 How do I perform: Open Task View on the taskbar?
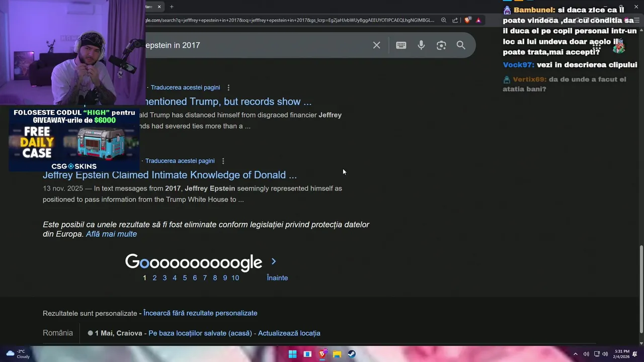tap(307, 354)
